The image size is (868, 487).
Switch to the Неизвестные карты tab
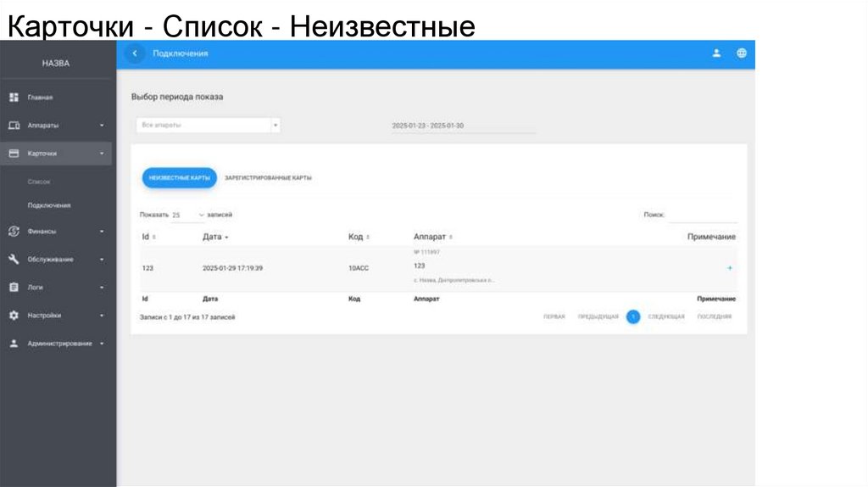click(x=180, y=178)
